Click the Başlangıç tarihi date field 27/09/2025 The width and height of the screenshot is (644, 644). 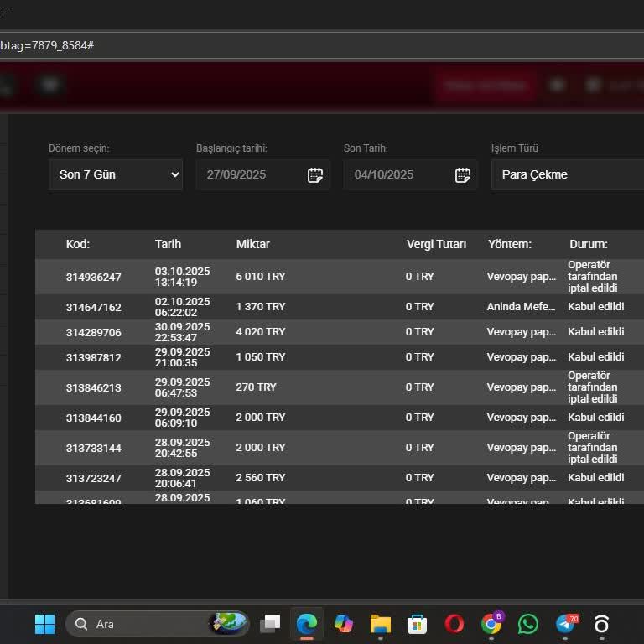[262, 174]
